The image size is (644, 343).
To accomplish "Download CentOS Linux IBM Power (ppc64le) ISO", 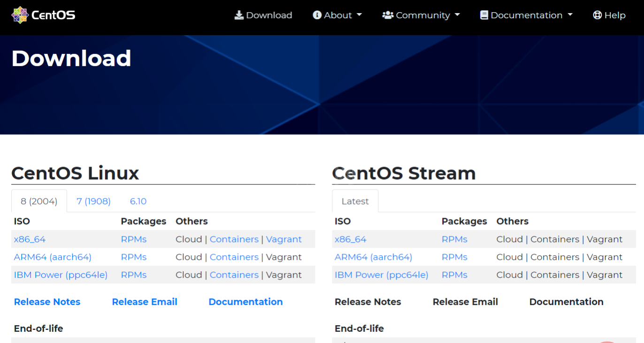I will pos(61,275).
